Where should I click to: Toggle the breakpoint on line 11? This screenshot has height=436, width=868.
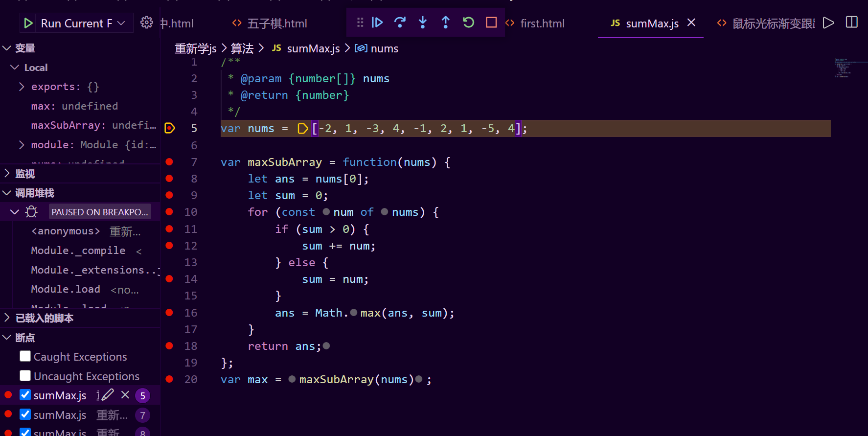[169, 229]
